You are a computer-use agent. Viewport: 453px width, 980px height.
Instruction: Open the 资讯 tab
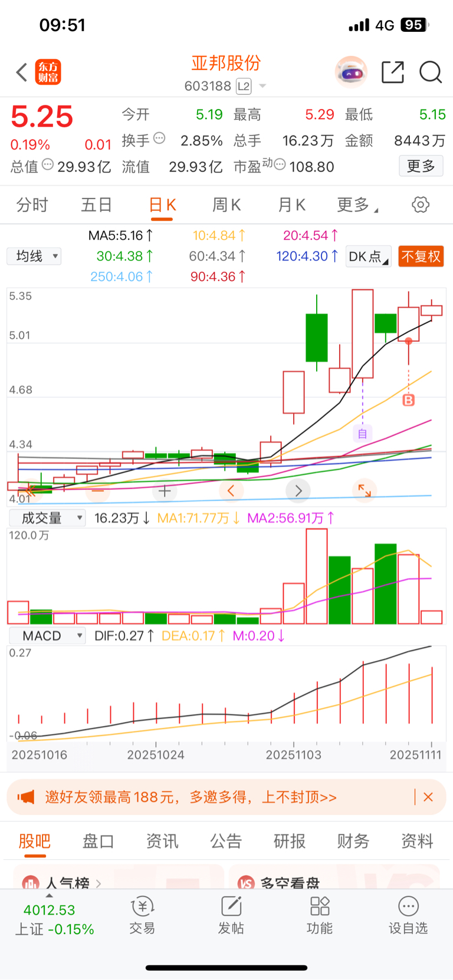(x=162, y=841)
